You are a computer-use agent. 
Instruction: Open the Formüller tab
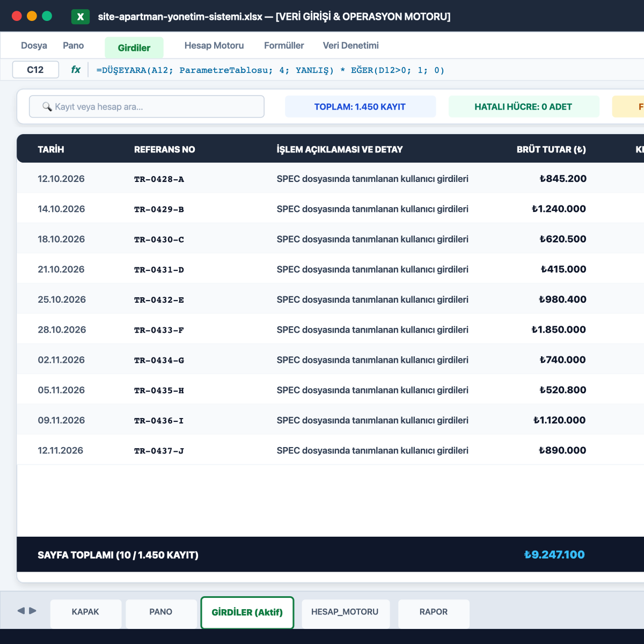click(x=284, y=46)
